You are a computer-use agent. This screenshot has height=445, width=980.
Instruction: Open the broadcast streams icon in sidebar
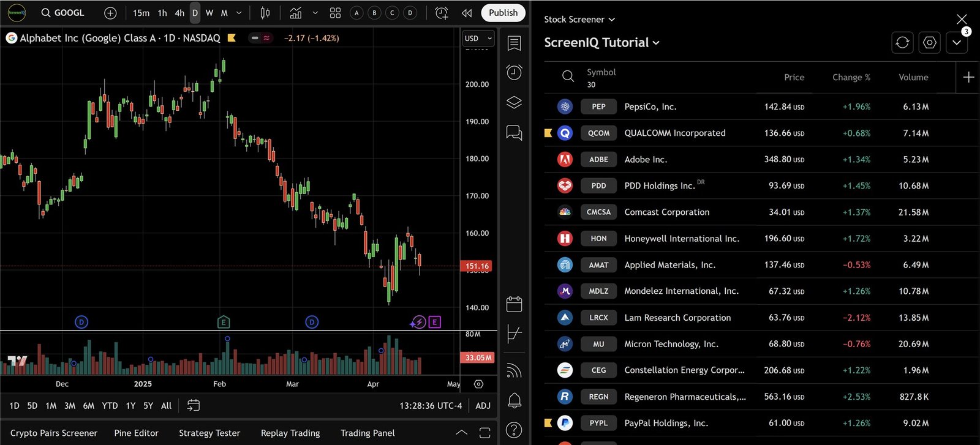coord(514,370)
